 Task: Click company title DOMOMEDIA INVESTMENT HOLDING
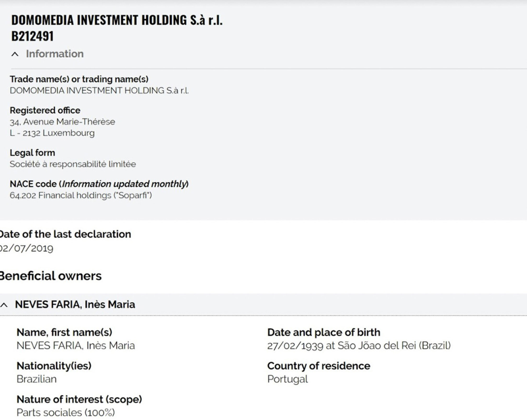pos(117,20)
